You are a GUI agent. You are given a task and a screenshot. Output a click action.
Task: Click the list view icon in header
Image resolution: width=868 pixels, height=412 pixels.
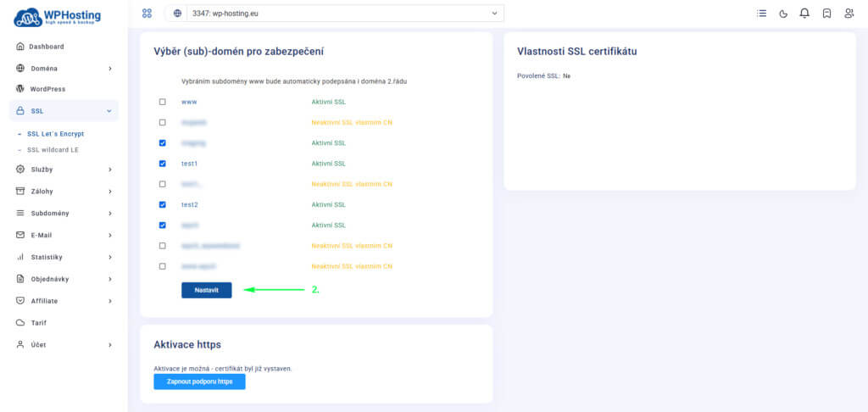tap(761, 14)
